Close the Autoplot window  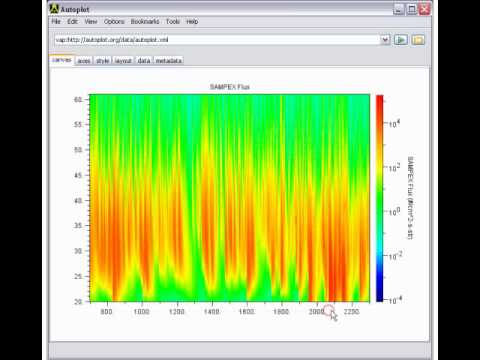[x=424, y=9]
